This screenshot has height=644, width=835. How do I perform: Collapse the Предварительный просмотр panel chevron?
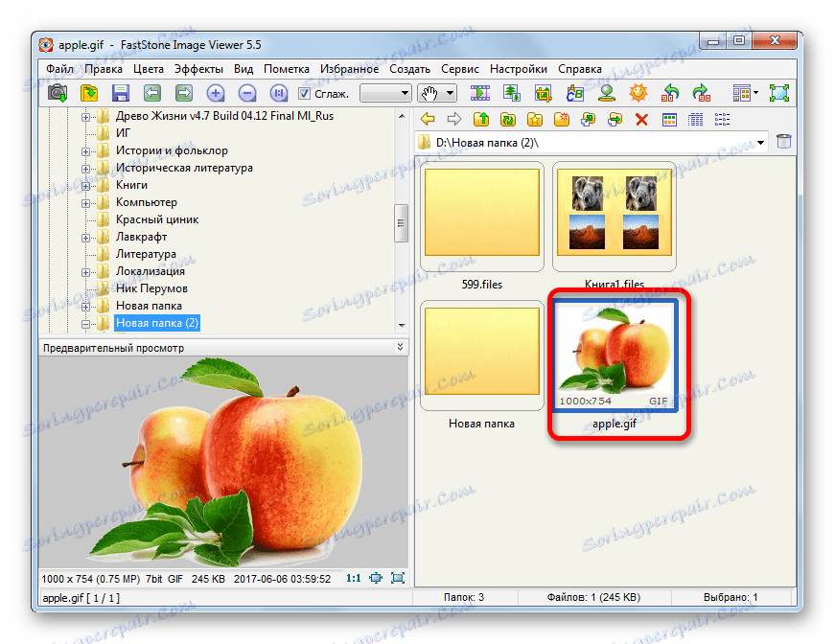tap(400, 347)
